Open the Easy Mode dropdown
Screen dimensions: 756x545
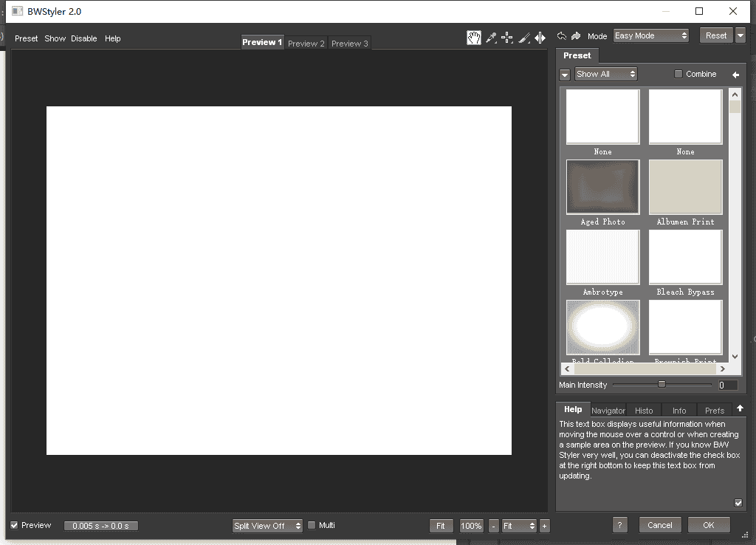coord(650,35)
